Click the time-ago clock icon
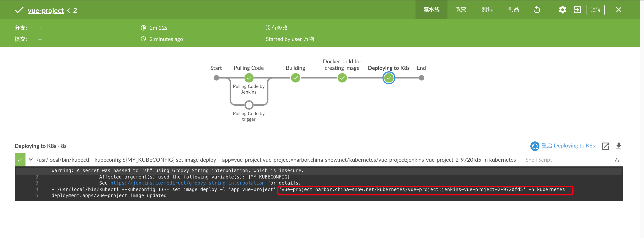 (x=143, y=39)
